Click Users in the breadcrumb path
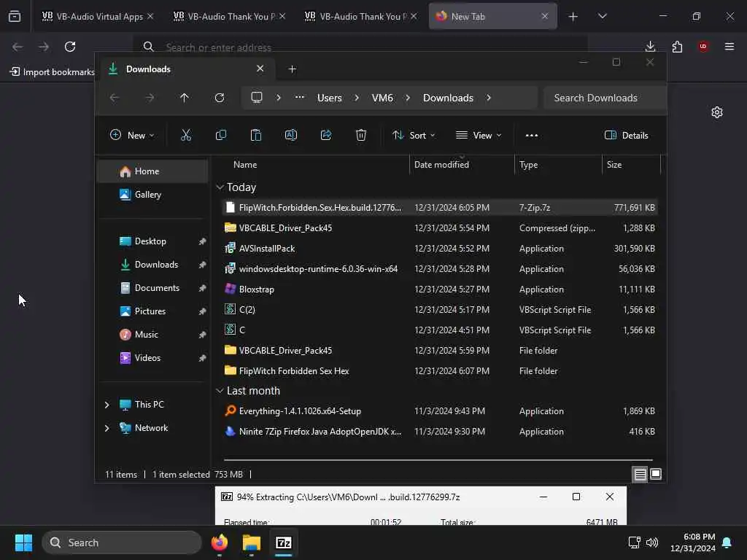747x560 pixels. pyautogui.click(x=329, y=98)
